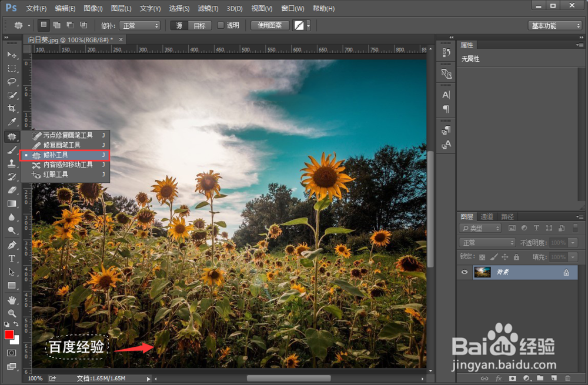Select the Eyedropper tool
Image resolution: width=588 pixels, height=385 pixels.
12,122
